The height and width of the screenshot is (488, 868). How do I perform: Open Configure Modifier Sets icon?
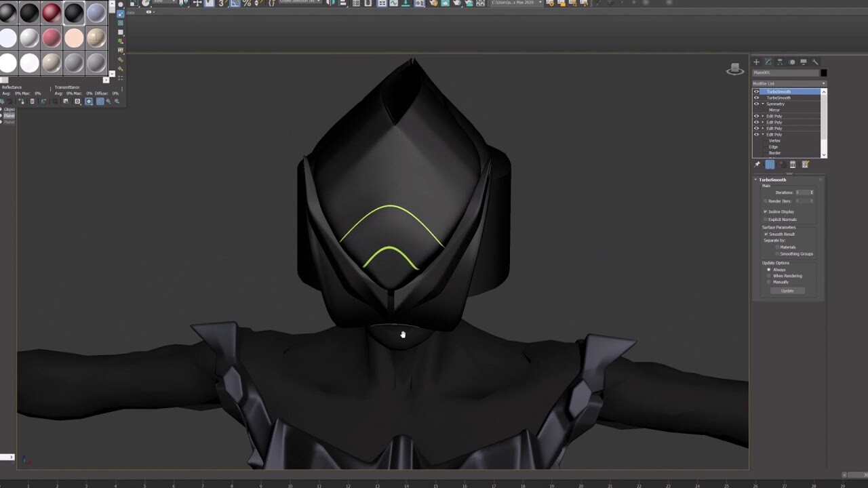coord(806,165)
